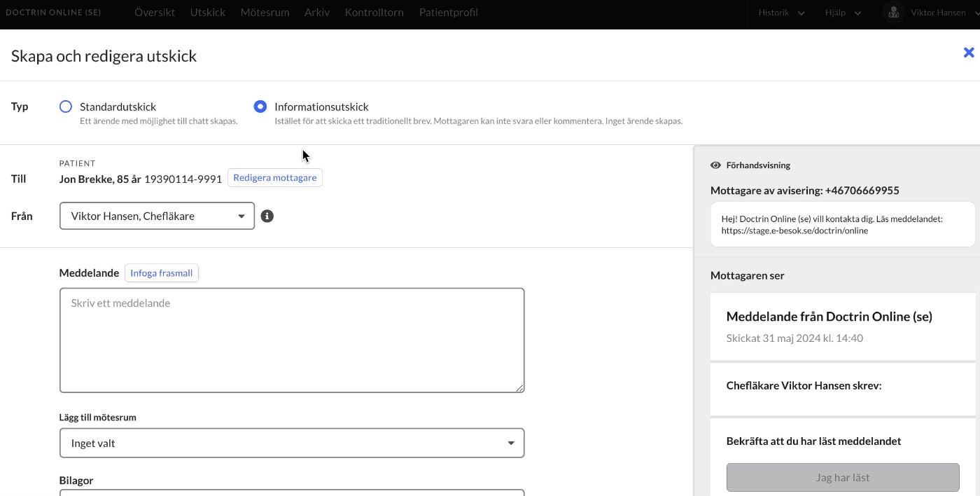Click the resize handle of the message box
The width and height of the screenshot is (980, 496).
(x=520, y=387)
